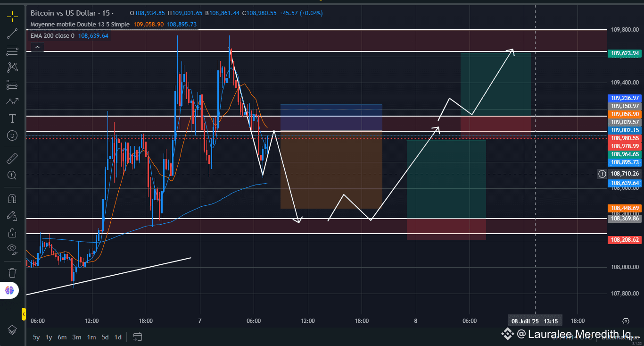The width and height of the screenshot is (644, 346).
Task: Open the forecasting and position tools
Action: 12,84
